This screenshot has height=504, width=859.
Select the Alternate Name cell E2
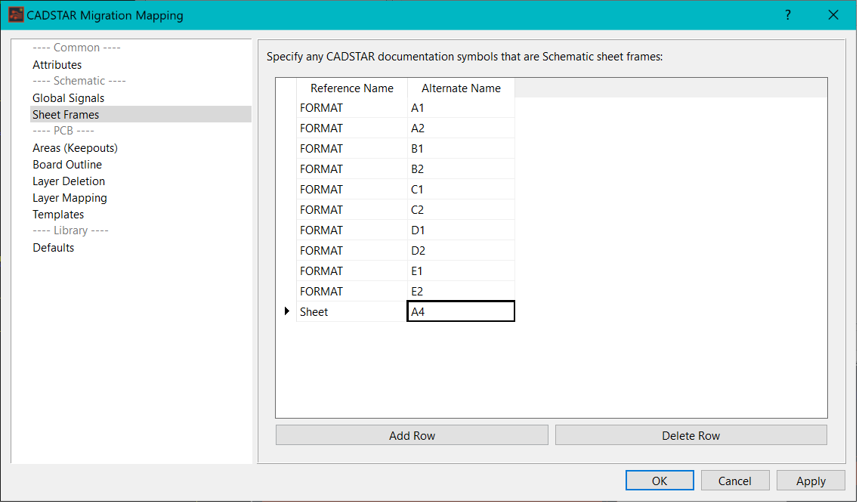[x=462, y=292]
